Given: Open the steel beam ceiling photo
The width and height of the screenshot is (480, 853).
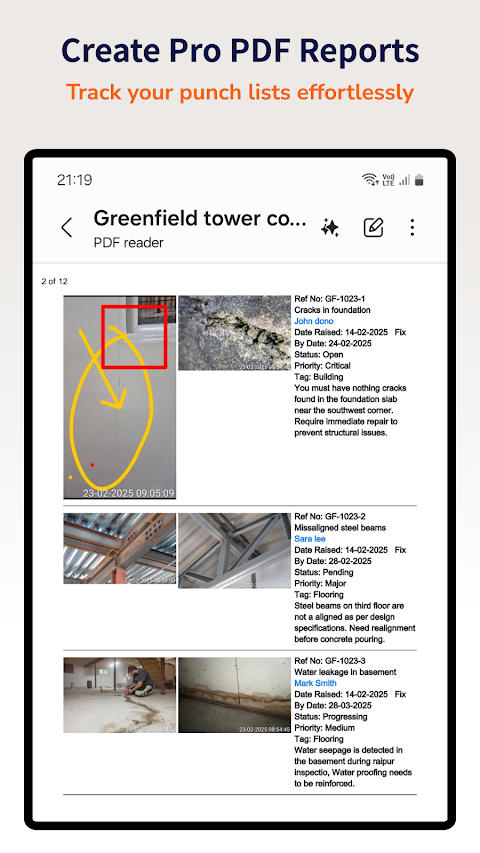Looking at the screenshot, I should coord(120,548).
